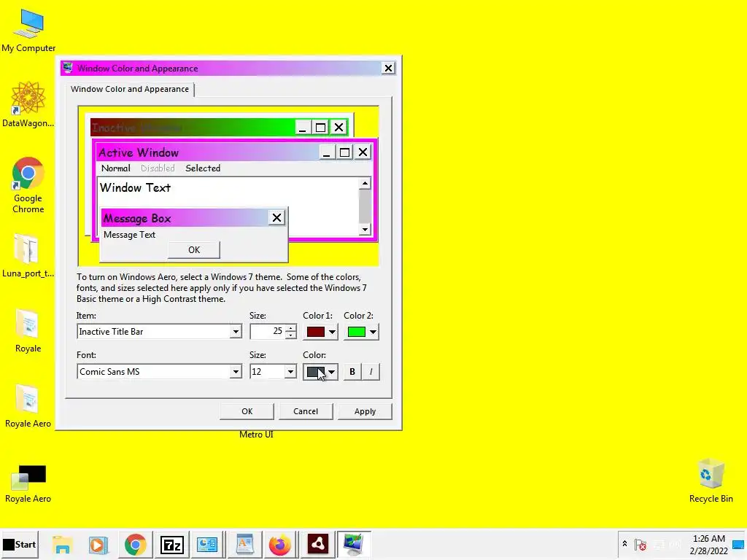Click Disabled menu item in preview
Screen dimensions: 747x560
pyautogui.click(x=158, y=168)
